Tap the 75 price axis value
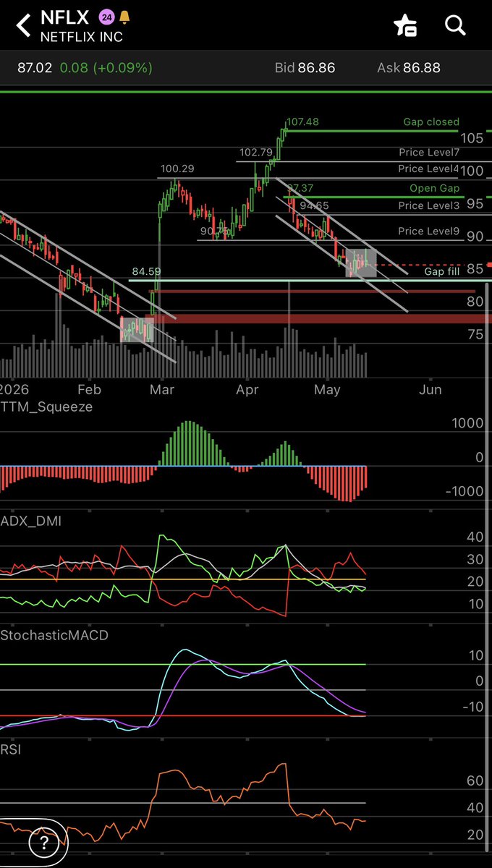The image size is (492, 868). [475, 334]
